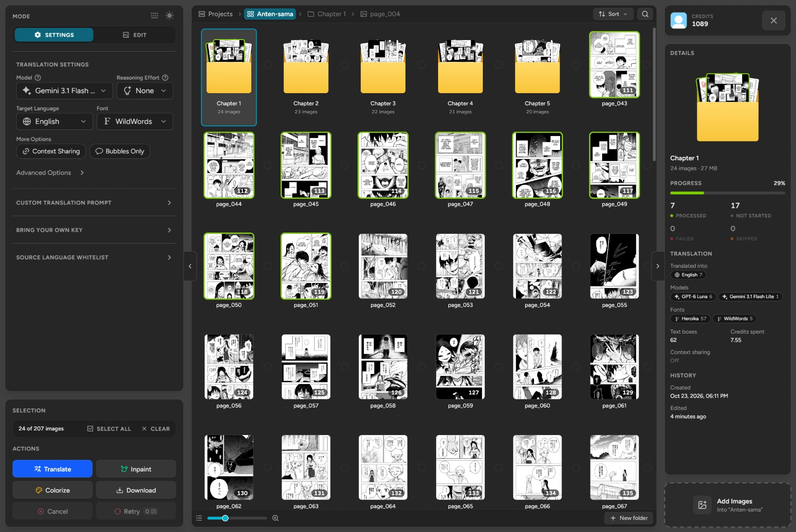Click the Download action button
Screen dimensions: 796x532
point(136,490)
